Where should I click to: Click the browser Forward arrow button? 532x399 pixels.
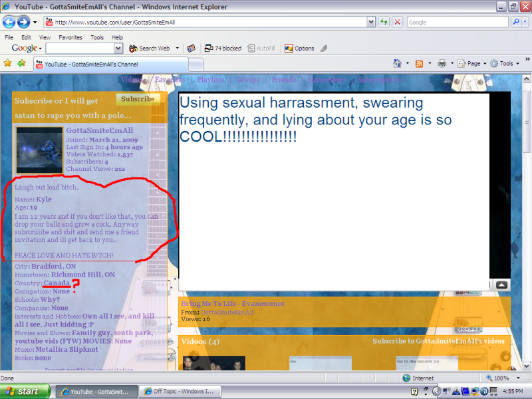pos(23,23)
